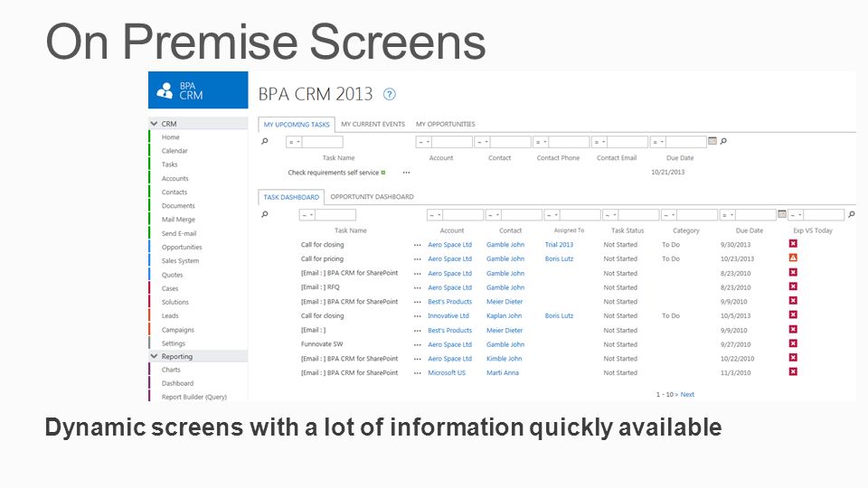
Task: Click search magnifier left of upcoming tasks filters
Action: pos(265,142)
